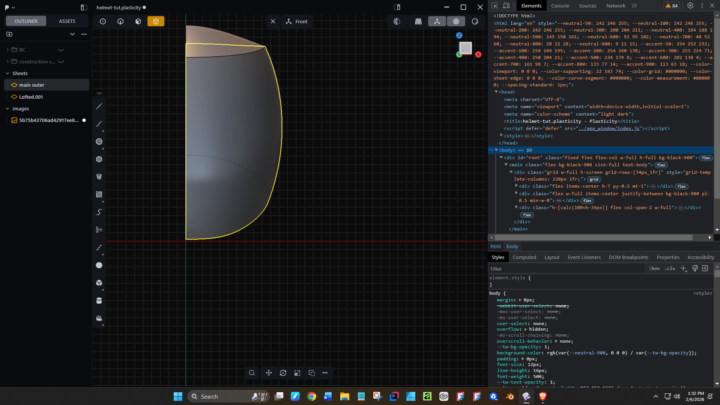
Task: Expand the style element in DevTools
Action: point(501,135)
